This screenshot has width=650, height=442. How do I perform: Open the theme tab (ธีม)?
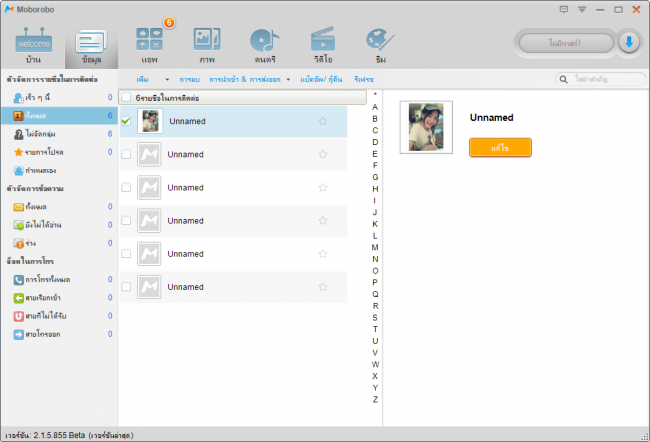381,46
